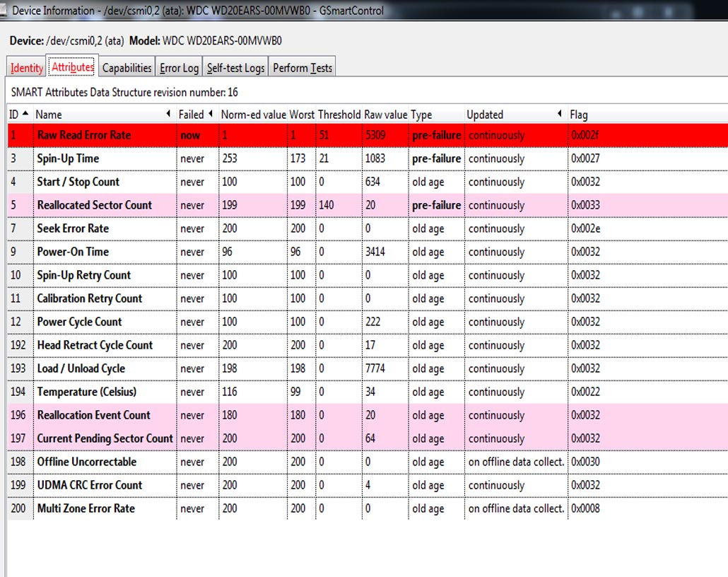Sort by Norm-ed value column header
This screenshot has width=728, height=577.
pyautogui.click(x=253, y=115)
